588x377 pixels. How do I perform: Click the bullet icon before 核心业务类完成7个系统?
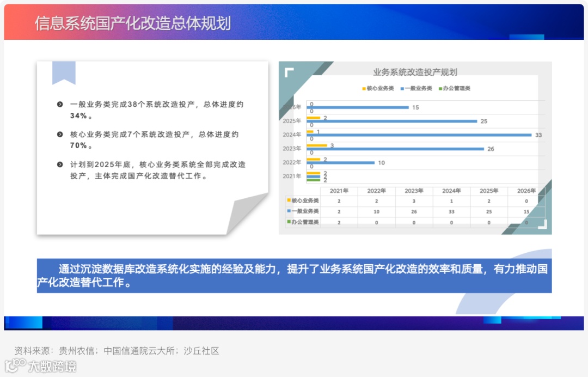point(60,135)
